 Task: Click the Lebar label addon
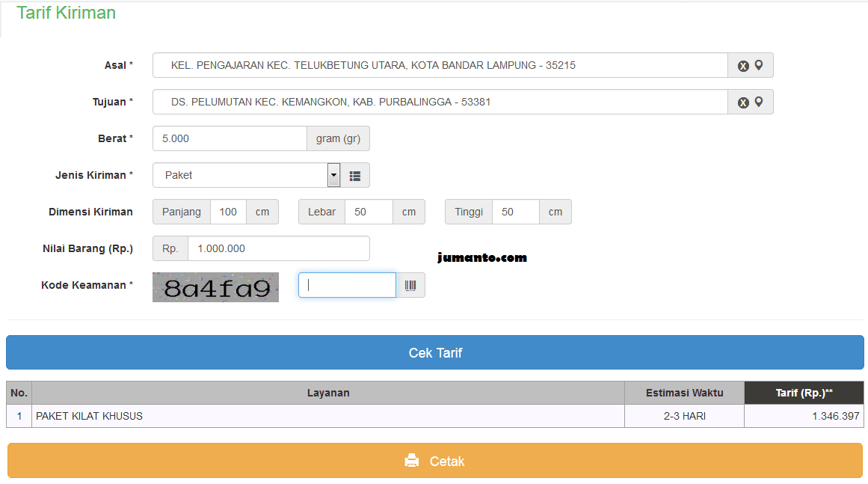click(321, 212)
